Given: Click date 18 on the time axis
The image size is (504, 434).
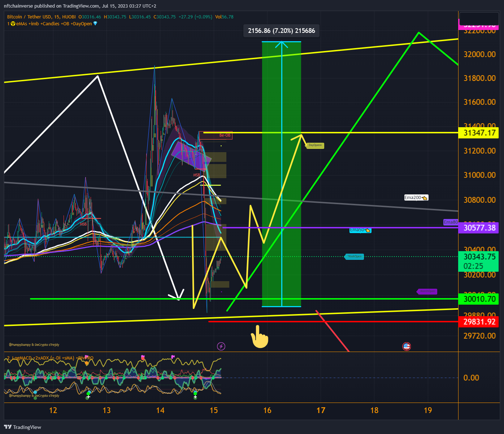Looking at the screenshot, I should 374,410.
